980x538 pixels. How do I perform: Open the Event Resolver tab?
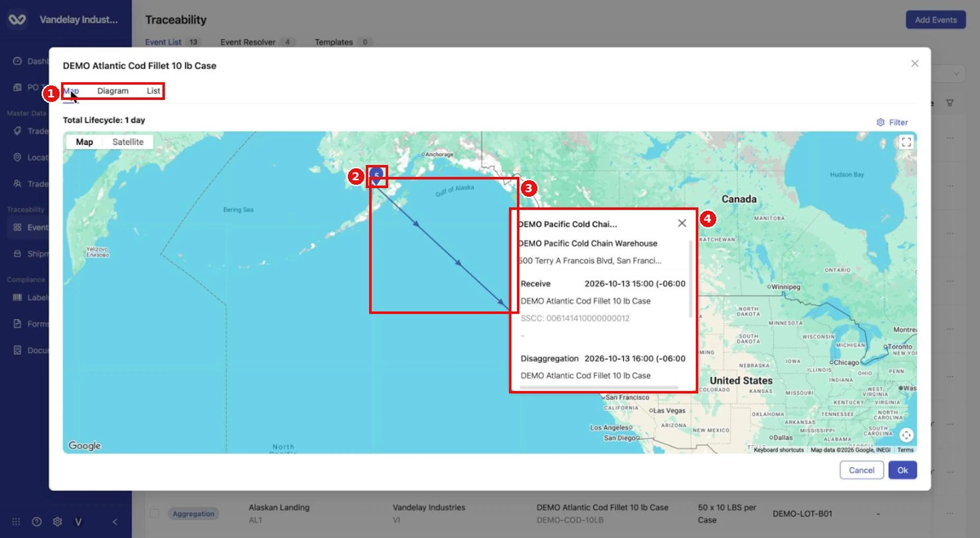(248, 42)
